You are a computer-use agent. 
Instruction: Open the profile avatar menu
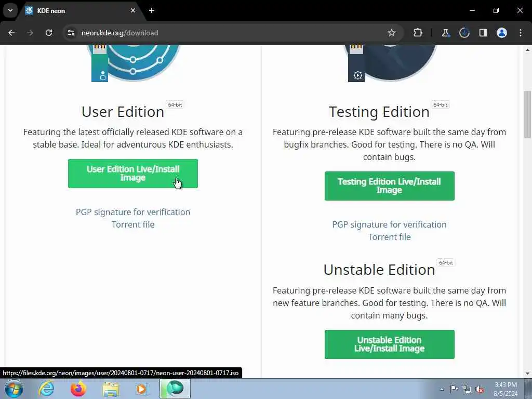502,33
